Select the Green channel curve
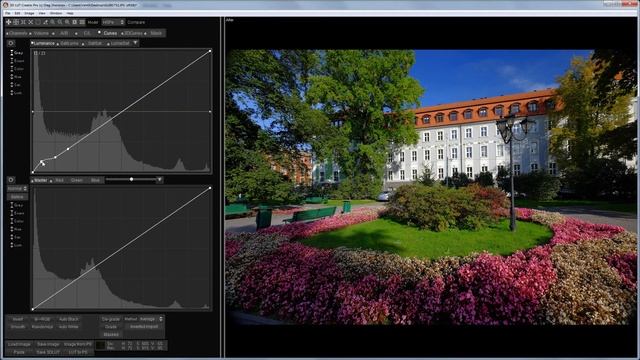640x360 pixels. coord(77,180)
